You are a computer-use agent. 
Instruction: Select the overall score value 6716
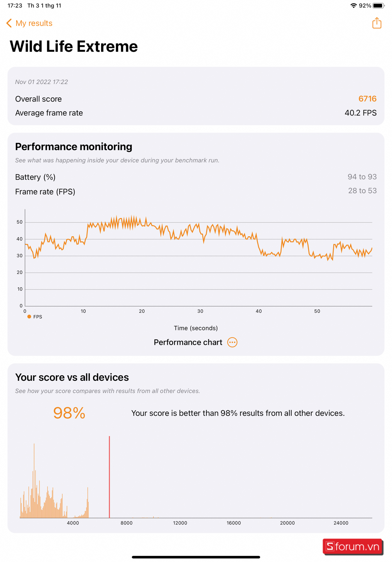[x=367, y=99]
